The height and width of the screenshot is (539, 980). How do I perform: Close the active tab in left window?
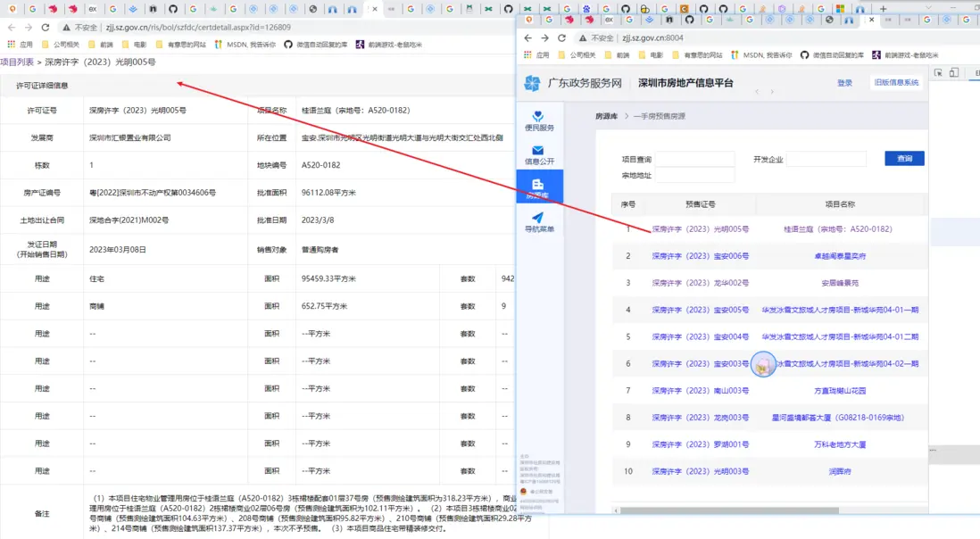(x=374, y=9)
